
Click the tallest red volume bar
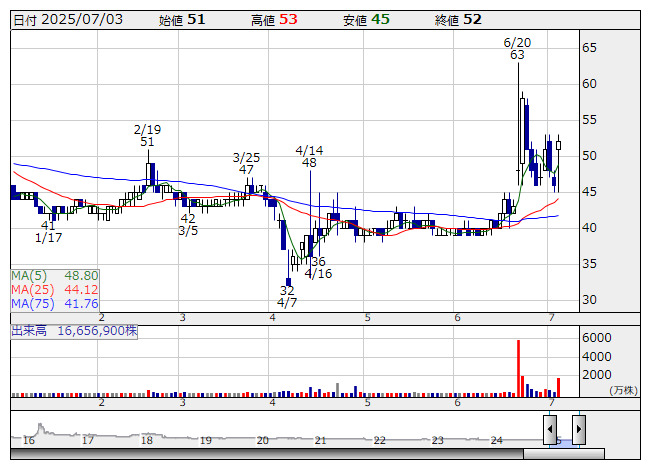point(518,368)
